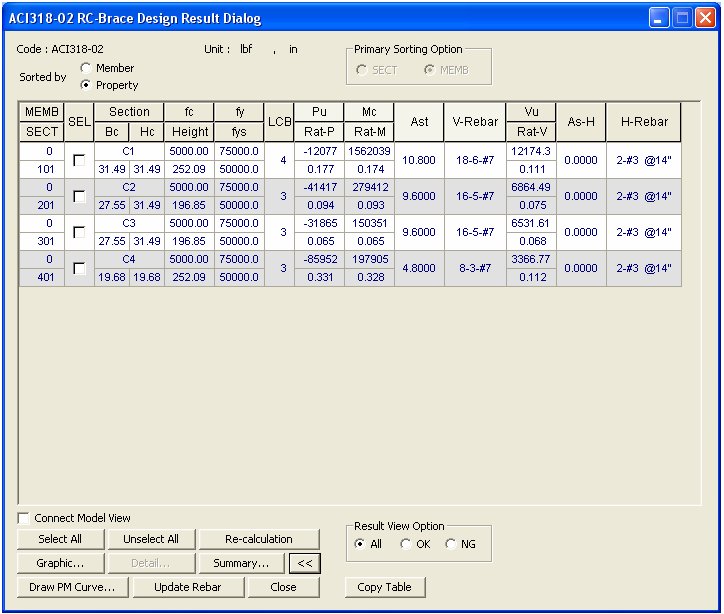Screen dimensions: 724x614
Task: Filter results to NG only
Action: [x=452, y=544]
